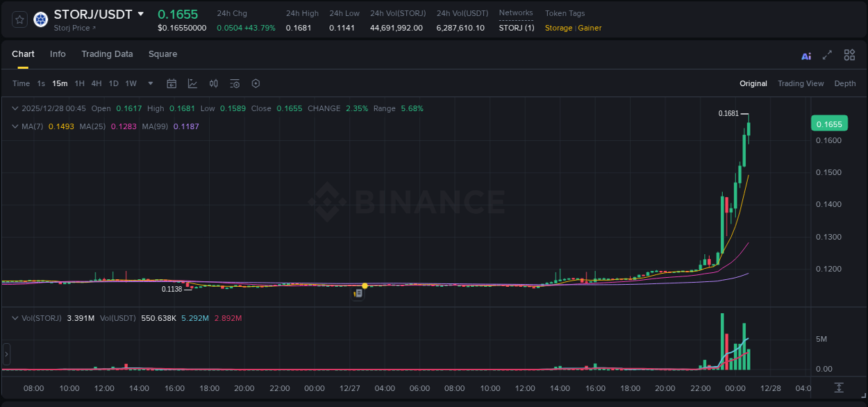Image resolution: width=868 pixels, height=407 pixels.
Task: Select the 1D timeframe
Action: [113, 83]
